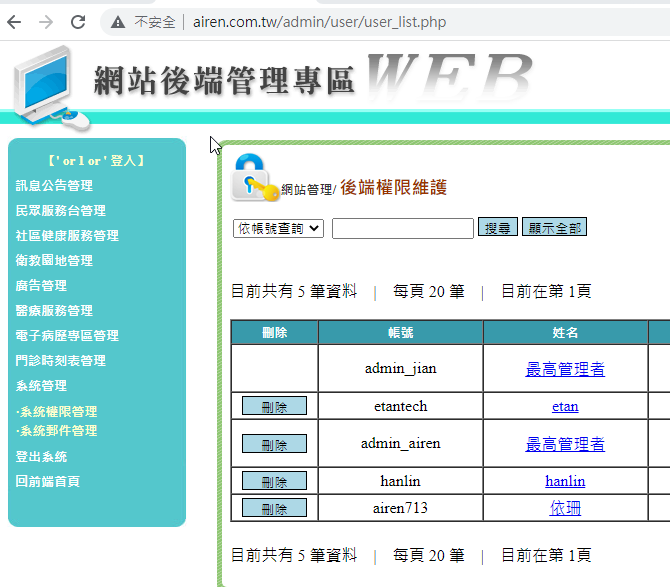Click the admin_jian account cell
Viewport: 670px width, 587px height.
tap(401, 368)
